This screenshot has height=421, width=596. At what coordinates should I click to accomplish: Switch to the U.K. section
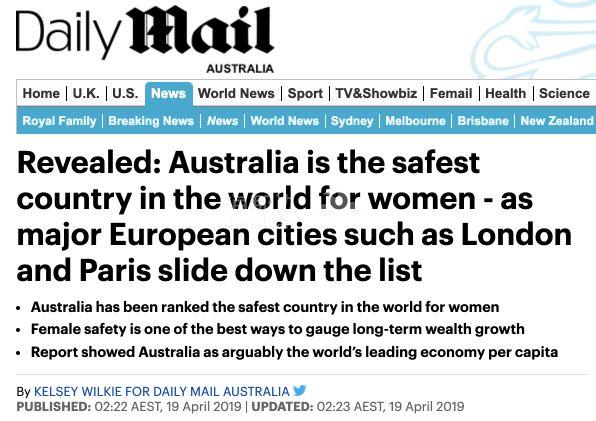(86, 93)
